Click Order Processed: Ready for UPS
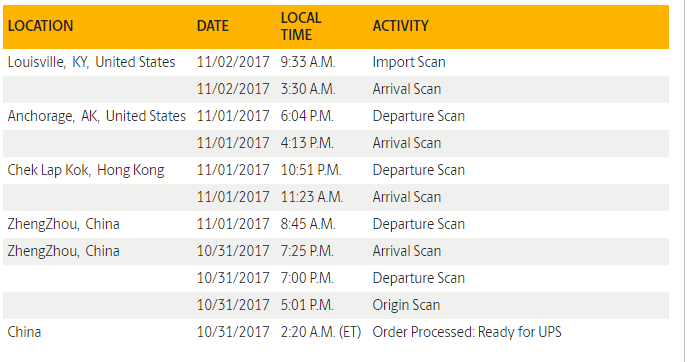This screenshot has width=687, height=362. click(467, 332)
